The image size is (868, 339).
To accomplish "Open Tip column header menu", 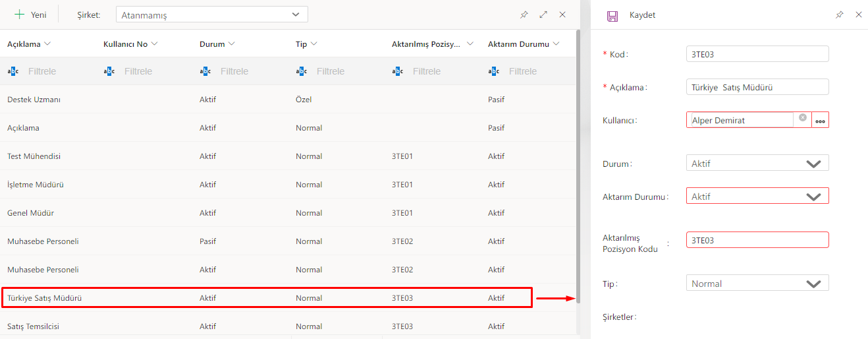I will (x=314, y=44).
